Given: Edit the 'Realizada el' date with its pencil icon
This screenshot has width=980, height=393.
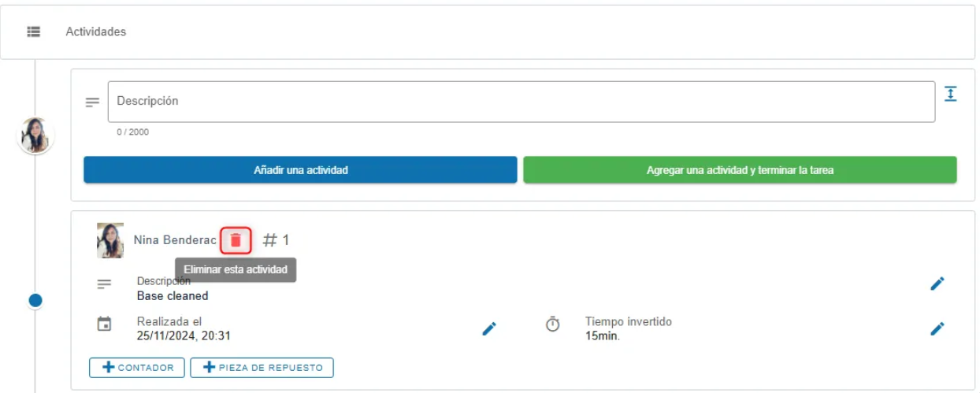Looking at the screenshot, I should tap(489, 328).
